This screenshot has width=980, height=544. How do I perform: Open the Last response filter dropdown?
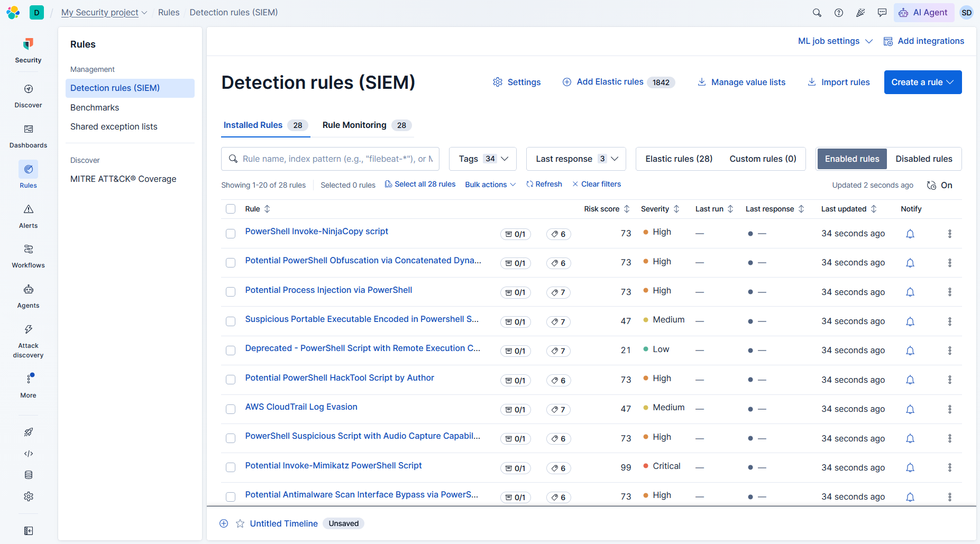pos(576,159)
